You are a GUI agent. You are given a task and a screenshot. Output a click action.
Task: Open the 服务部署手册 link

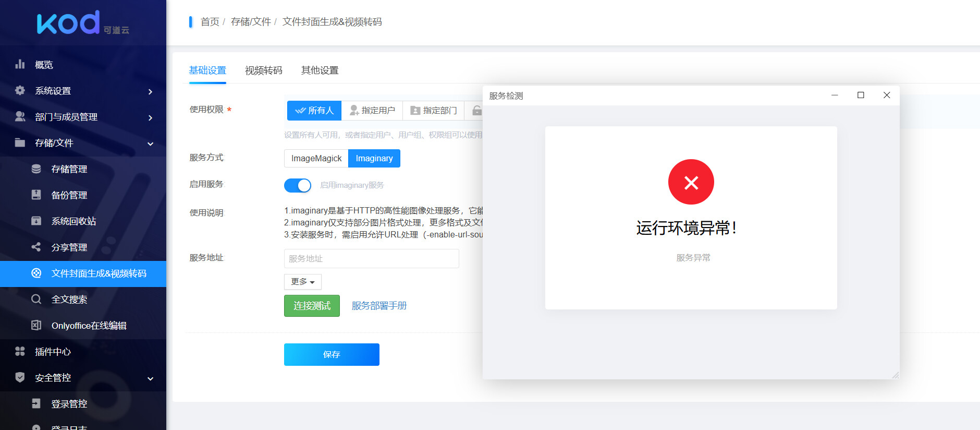tap(379, 306)
